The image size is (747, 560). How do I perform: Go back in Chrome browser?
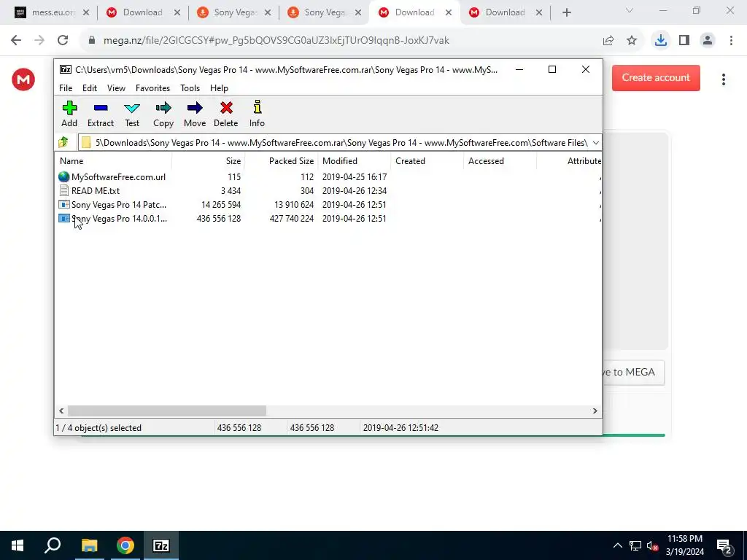[16, 41]
